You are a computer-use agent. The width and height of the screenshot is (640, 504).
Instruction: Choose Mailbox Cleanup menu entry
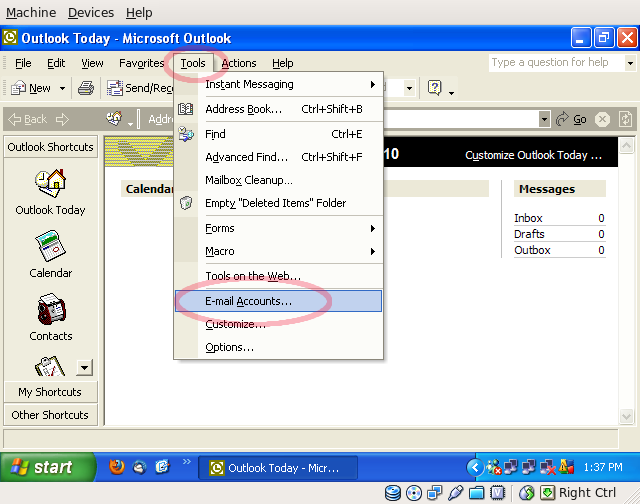[x=279, y=180]
